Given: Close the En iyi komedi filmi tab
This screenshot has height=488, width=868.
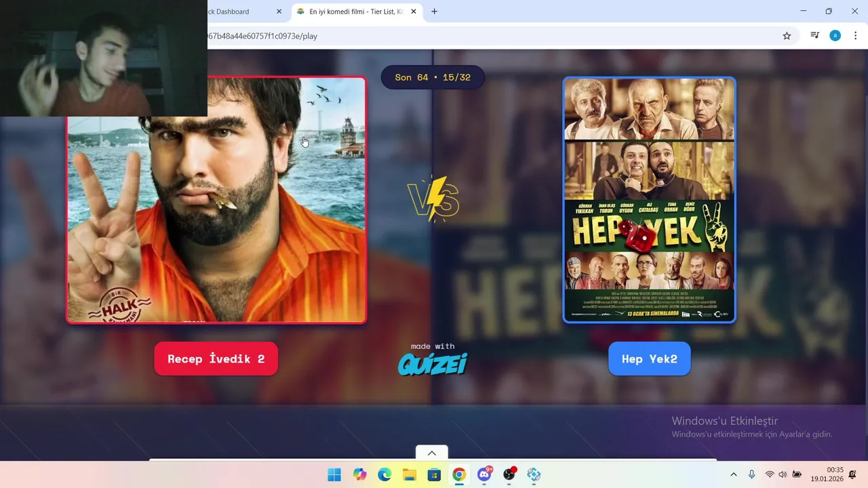Looking at the screenshot, I should coord(413,12).
